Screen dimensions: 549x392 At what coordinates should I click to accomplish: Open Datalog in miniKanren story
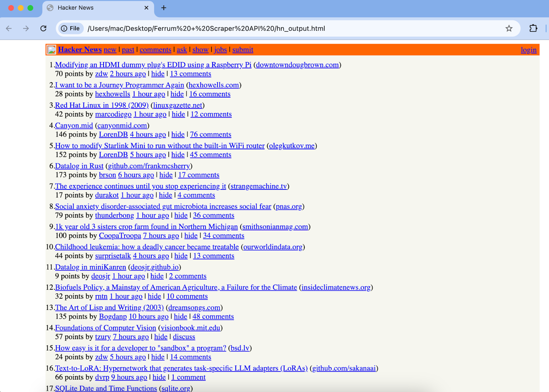tap(91, 267)
